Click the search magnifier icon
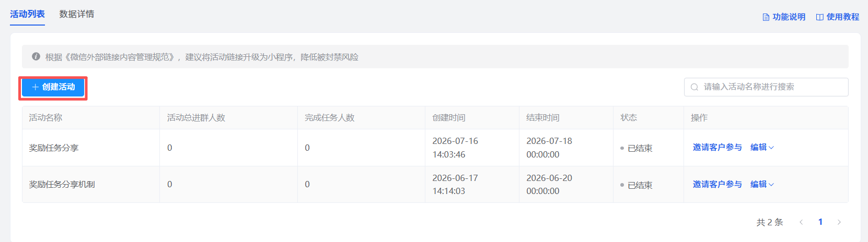The width and height of the screenshot is (868, 242). tap(695, 87)
